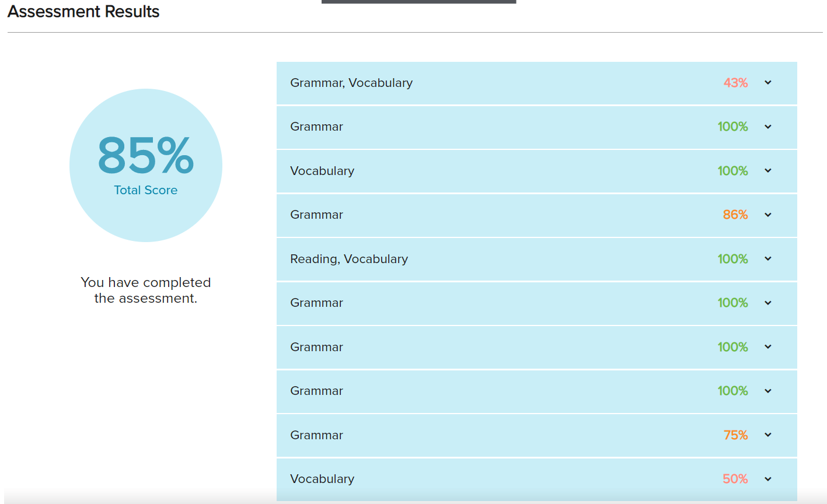
Task: Click the orange 86% score value
Action: tap(735, 215)
